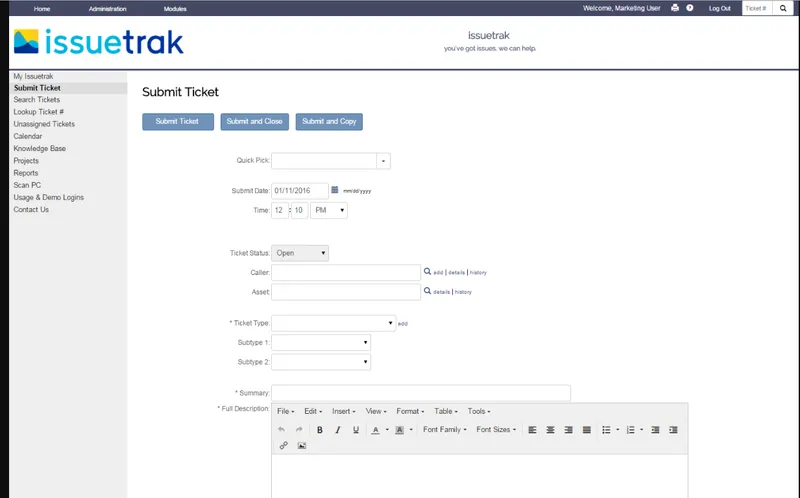Open the Font Sizes dropdown
The image size is (800, 498).
pyautogui.click(x=496, y=430)
